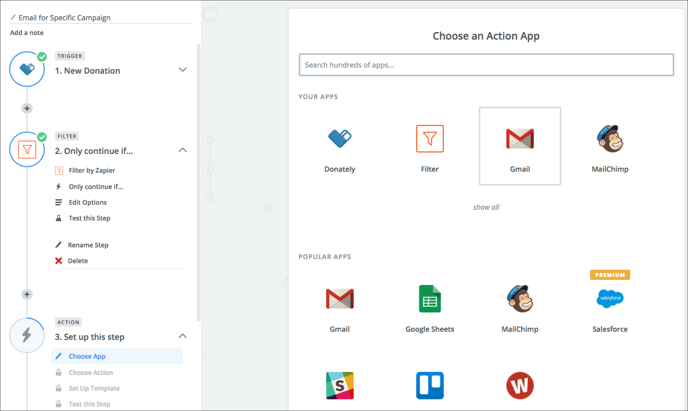Select Choose Action in action step
This screenshot has height=411, width=688.
coord(90,372)
